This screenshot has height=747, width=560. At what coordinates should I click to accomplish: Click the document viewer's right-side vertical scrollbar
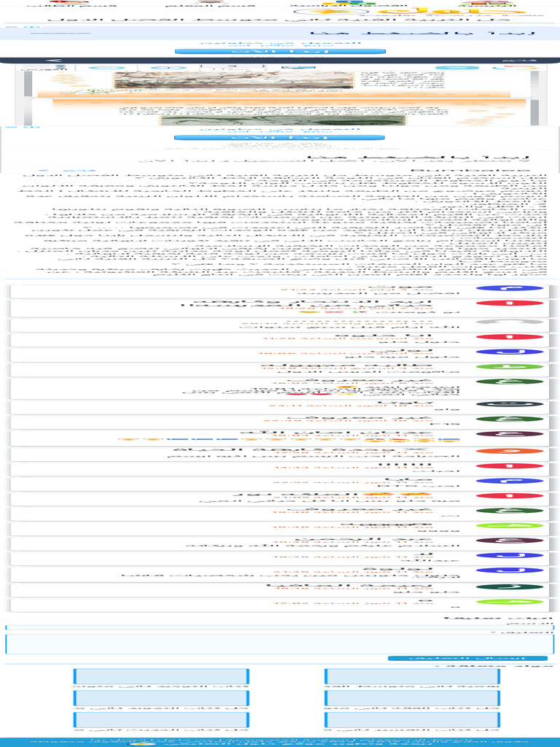[534, 98]
